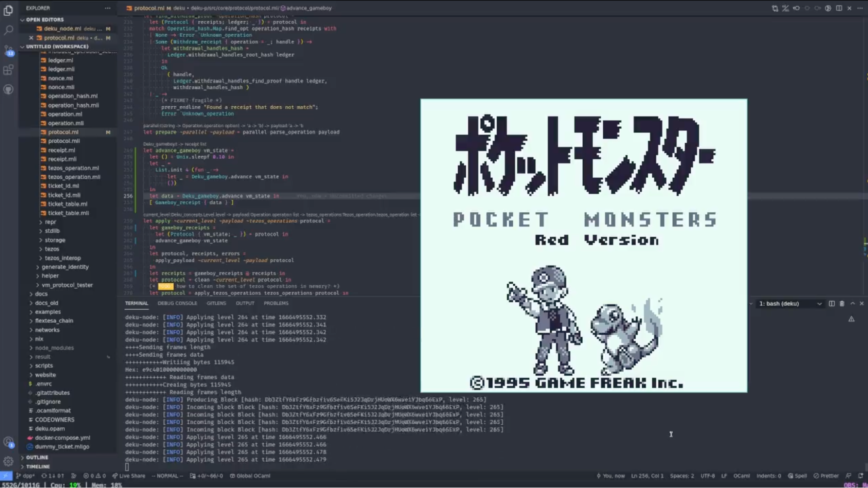Toggle Spell checker in status bar
868x488 pixels.
[797, 476]
